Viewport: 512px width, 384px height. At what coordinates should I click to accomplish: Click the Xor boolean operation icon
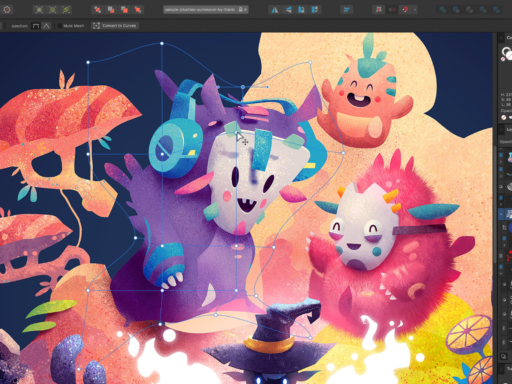483,10
